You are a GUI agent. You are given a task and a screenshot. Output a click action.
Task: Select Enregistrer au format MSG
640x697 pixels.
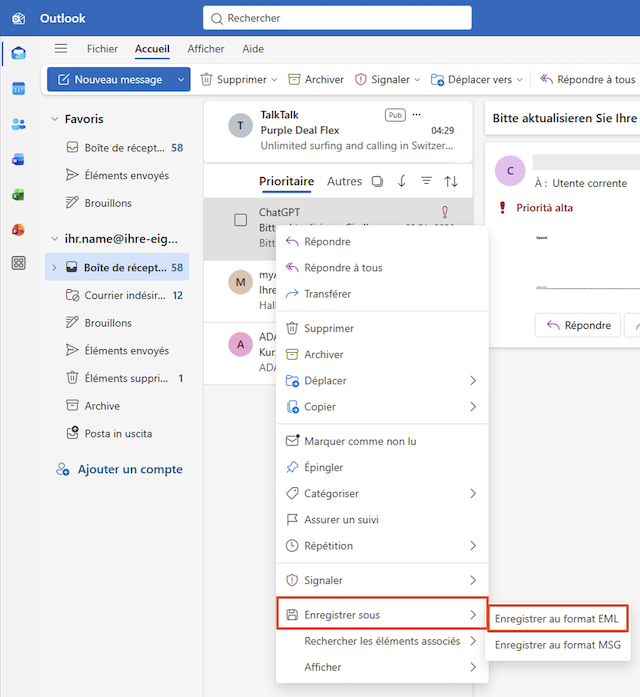click(x=558, y=645)
